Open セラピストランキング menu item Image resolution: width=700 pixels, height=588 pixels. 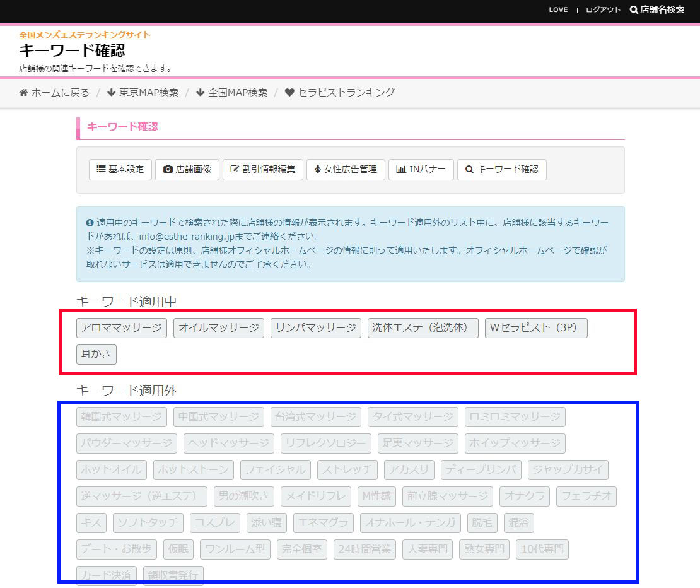pyautogui.click(x=340, y=92)
